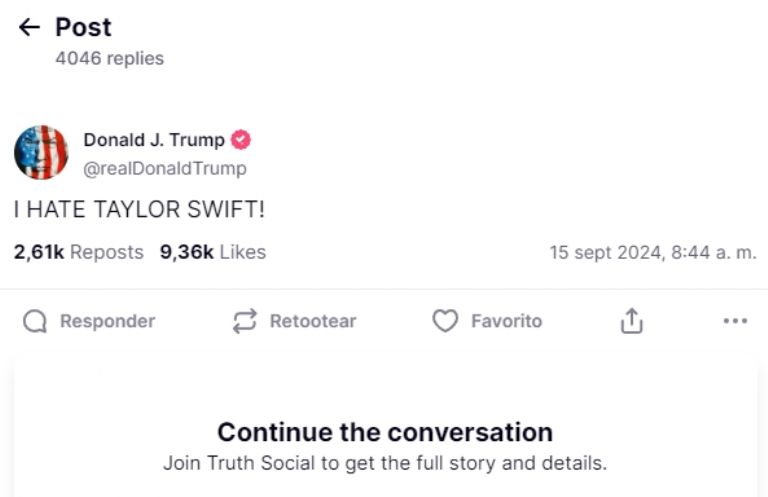
Task: Open the Donald J. Trump display name
Action: (154, 140)
